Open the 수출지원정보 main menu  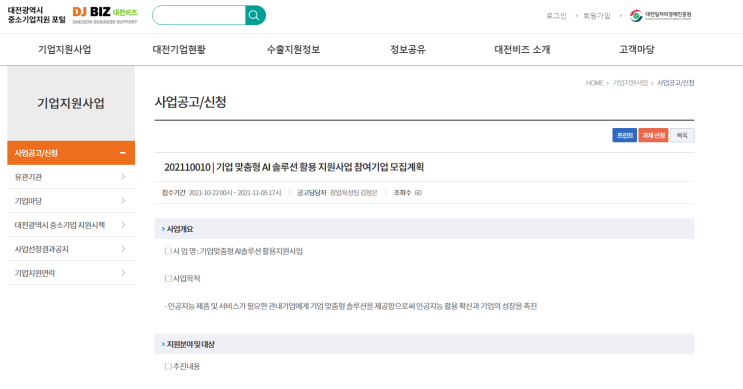293,49
